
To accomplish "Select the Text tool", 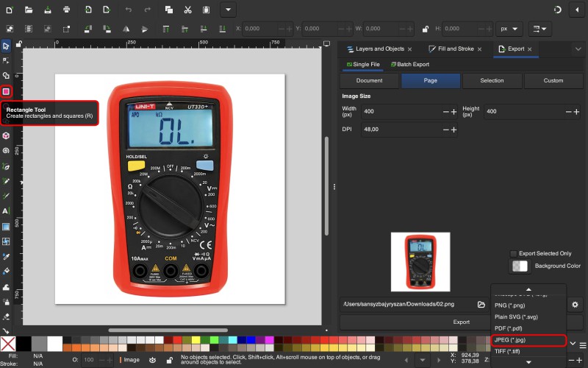I will click(x=6, y=211).
